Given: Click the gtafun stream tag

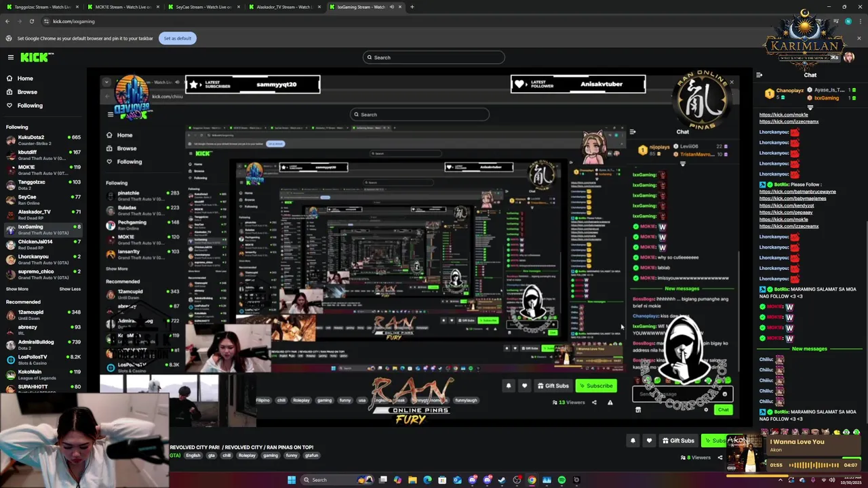Looking at the screenshot, I should [x=312, y=455].
